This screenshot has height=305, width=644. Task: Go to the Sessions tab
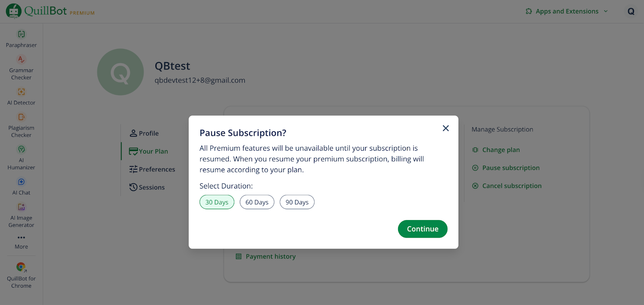(147, 187)
